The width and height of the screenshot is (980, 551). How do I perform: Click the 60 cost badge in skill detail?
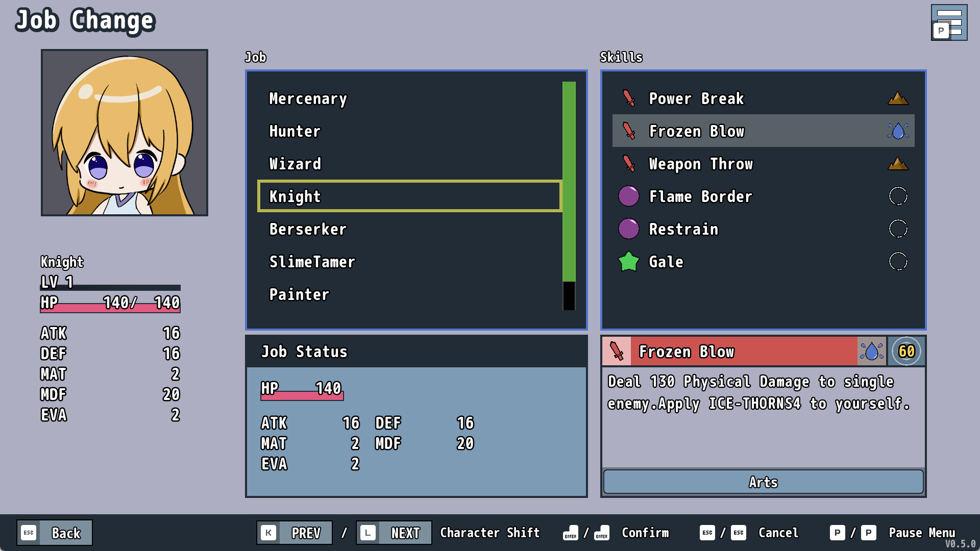click(906, 351)
